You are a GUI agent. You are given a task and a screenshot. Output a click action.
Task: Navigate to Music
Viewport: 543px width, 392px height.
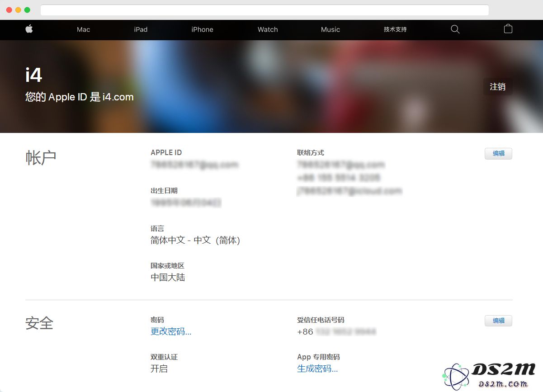point(331,29)
